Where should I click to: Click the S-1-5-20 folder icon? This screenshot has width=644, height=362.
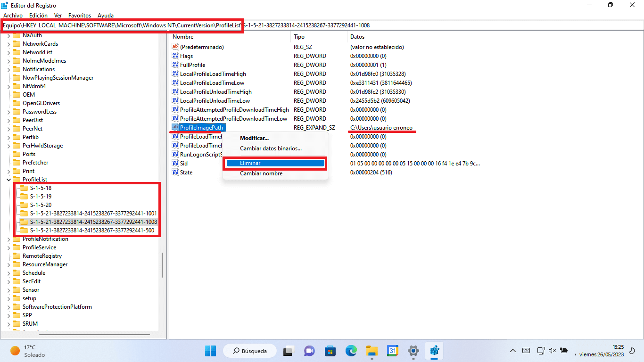point(24,205)
